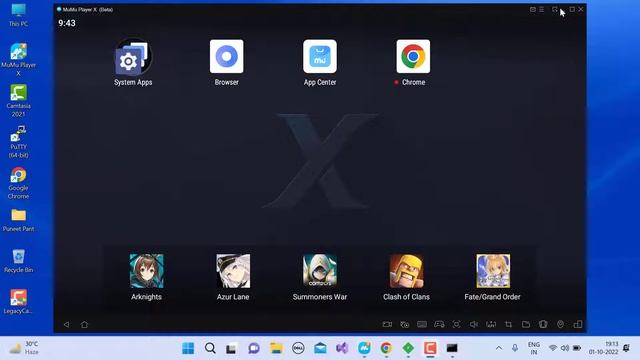Open the clock and date 01-10-2022
The image size is (640, 360).
click(x=603, y=348)
